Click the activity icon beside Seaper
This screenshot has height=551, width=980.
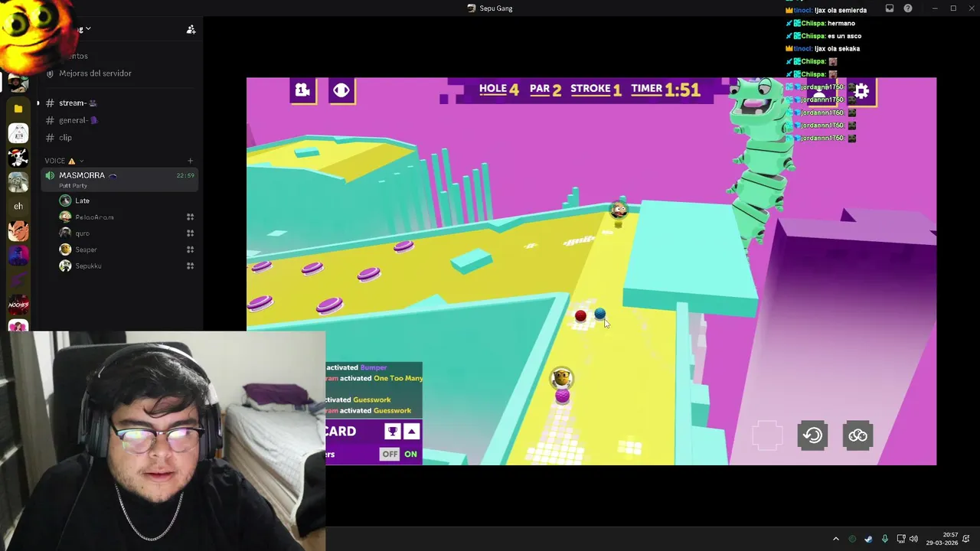coord(190,249)
